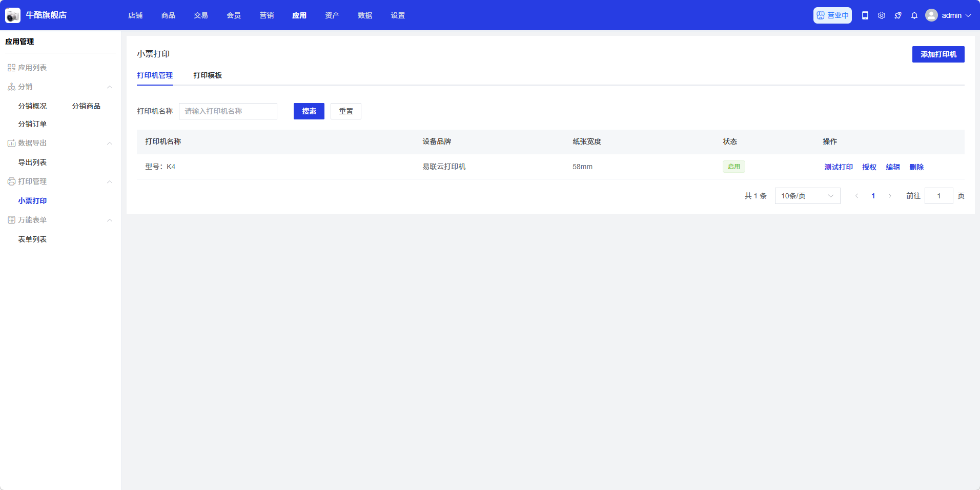The image size is (980, 490).
Task: Click 测试打印 link for K4 printer
Action: (839, 167)
